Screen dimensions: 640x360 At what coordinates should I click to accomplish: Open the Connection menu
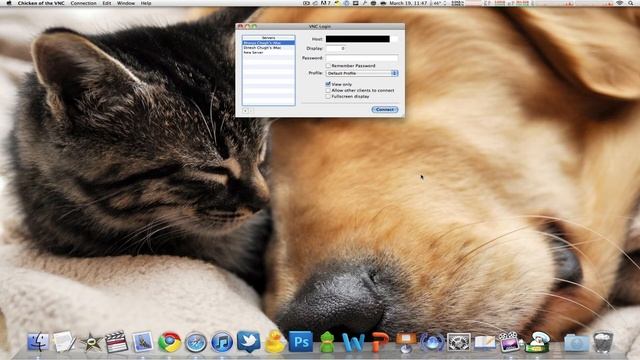(83, 3)
